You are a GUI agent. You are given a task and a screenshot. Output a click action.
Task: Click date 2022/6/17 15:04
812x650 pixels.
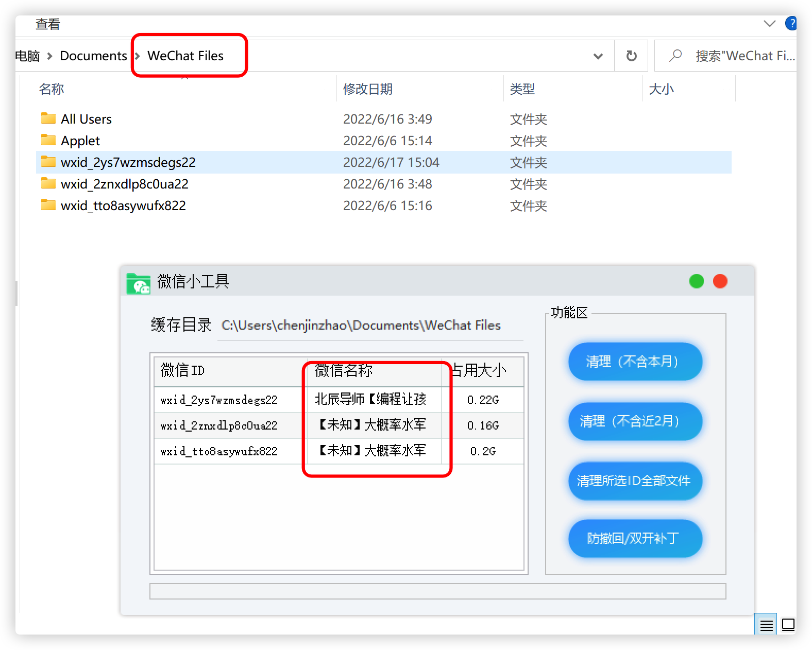pyautogui.click(x=391, y=162)
